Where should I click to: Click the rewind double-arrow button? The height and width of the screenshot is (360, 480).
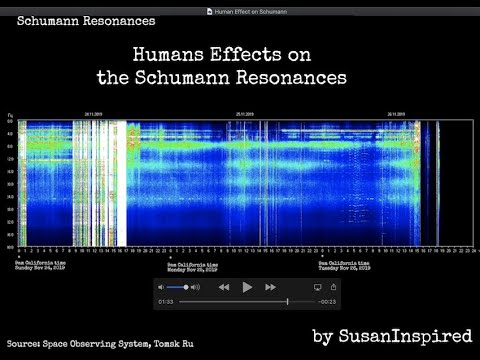[x=224, y=287]
